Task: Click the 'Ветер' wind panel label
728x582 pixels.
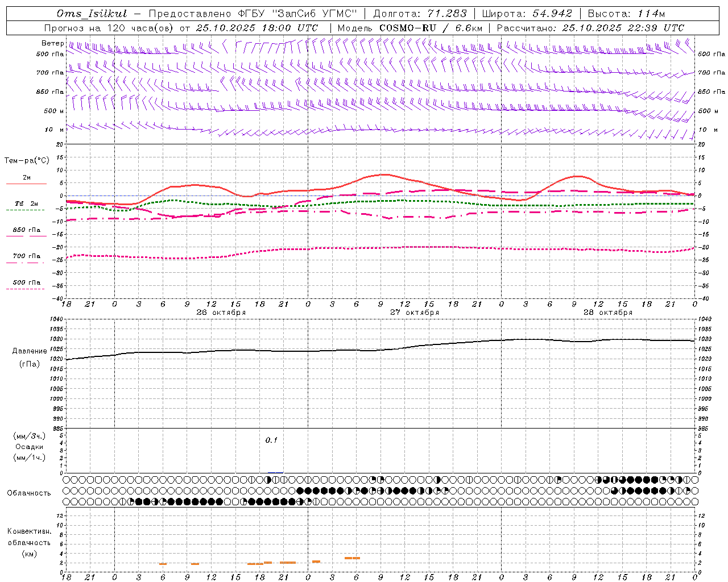Action: (x=52, y=43)
